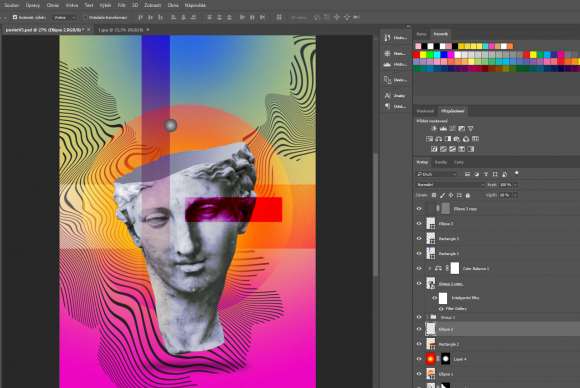Open the Histogram panel icon in dock

[387, 64]
